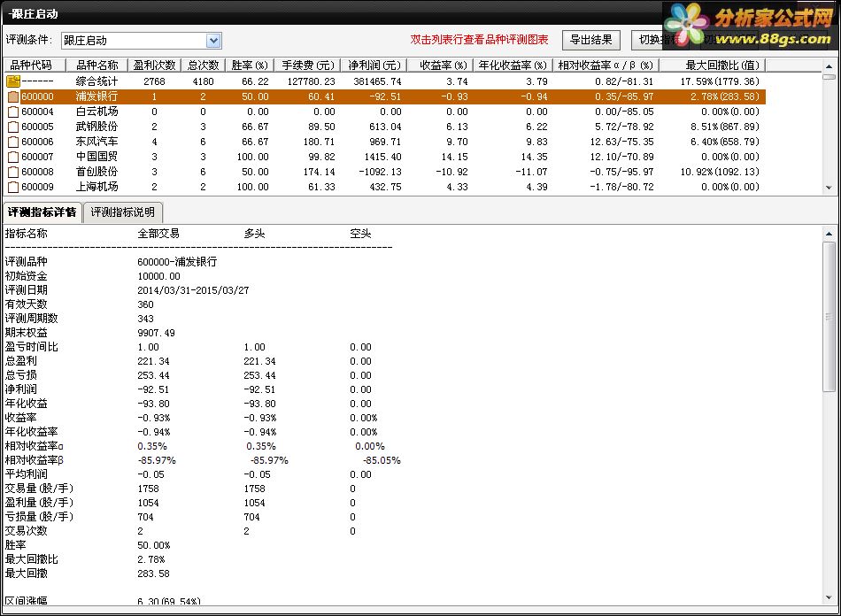The width and height of the screenshot is (841, 616).
Task: Select the 中国国贸 row
Action: pyautogui.click(x=384, y=157)
